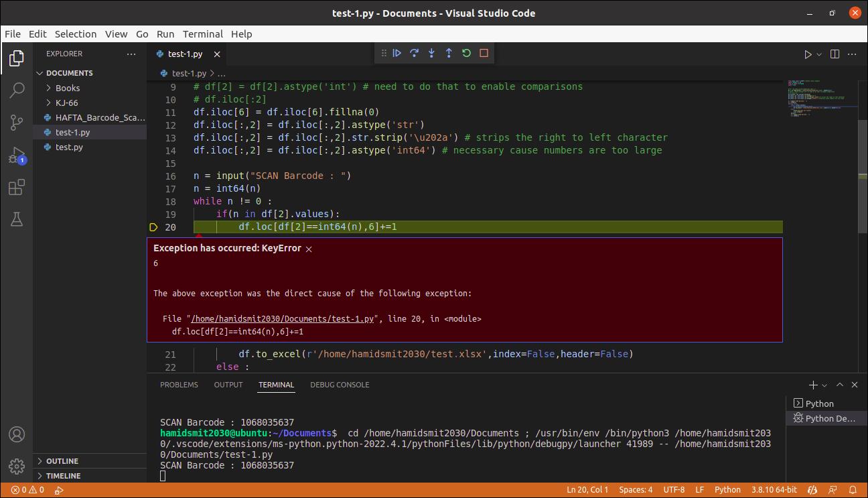
Task: Open notifications bell in status bar
Action: [854, 490]
